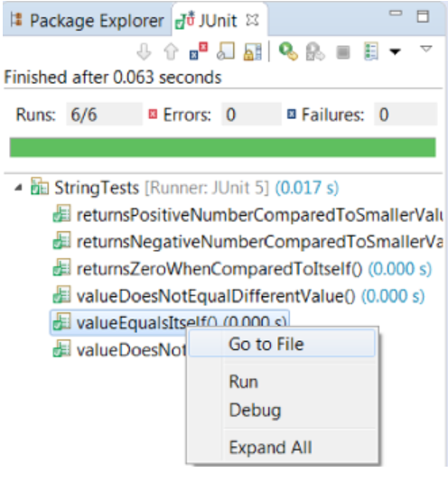Choose Expand All in the context menu
Image resolution: width=448 pixels, height=482 pixels.
pyautogui.click(x=270, y=448)
